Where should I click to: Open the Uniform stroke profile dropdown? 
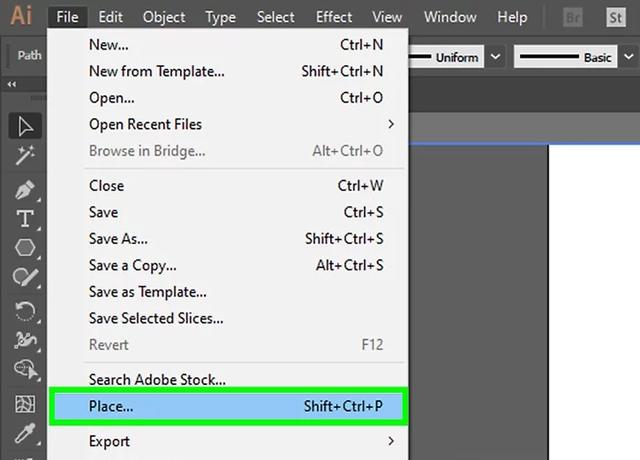496,56
